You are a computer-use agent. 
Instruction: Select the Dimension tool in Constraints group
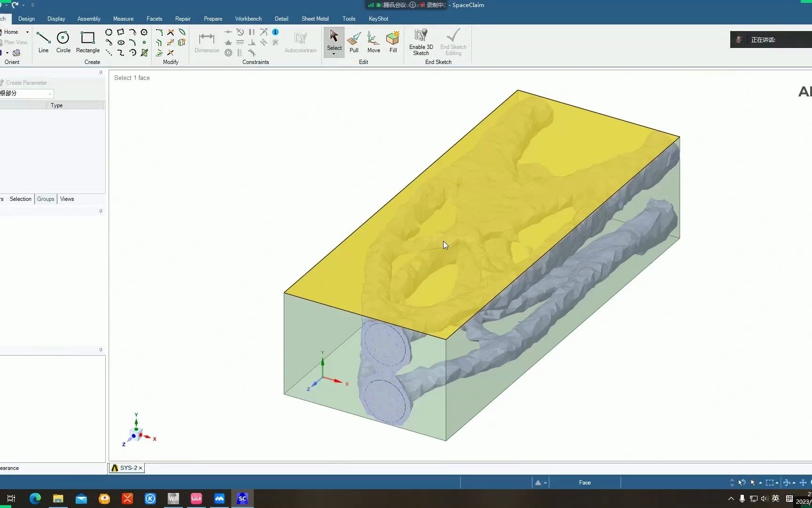coord(206,41)
